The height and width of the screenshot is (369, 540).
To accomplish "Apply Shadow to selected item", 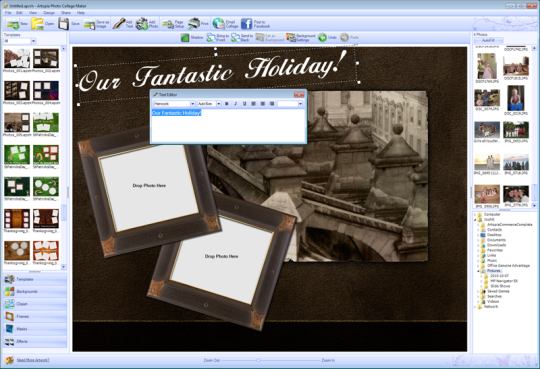I will pos(192,38).
